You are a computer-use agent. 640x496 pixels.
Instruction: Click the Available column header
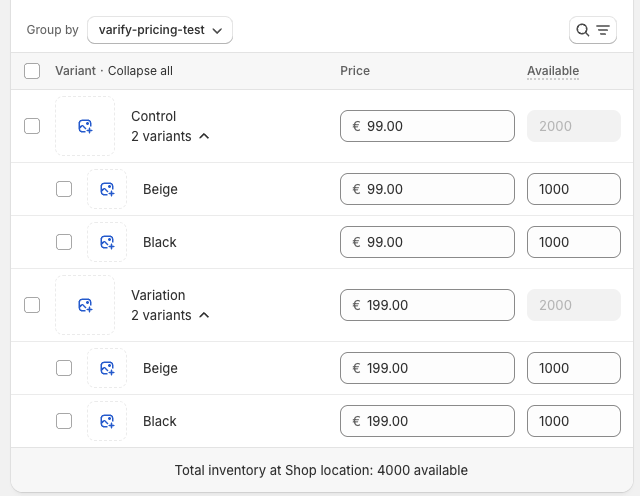pos(553,71)
